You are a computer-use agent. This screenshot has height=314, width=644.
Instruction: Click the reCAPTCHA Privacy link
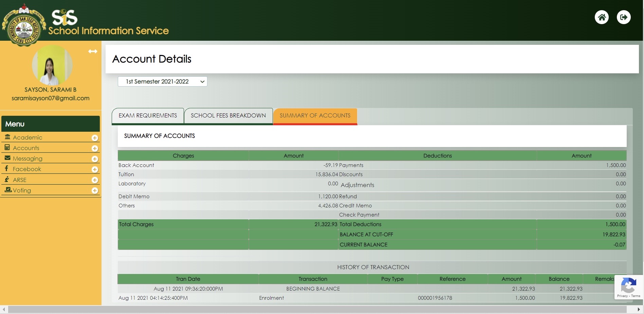622,296
